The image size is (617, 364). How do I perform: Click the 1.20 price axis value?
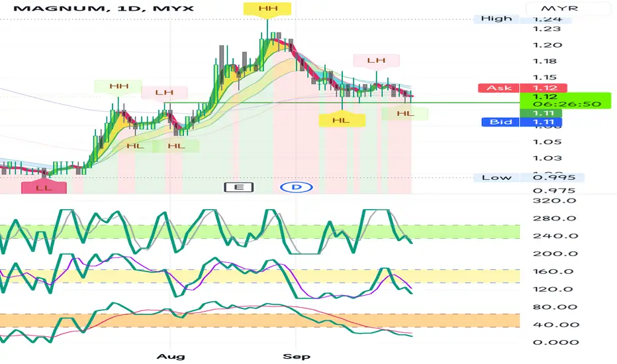[x=547, y=45]
